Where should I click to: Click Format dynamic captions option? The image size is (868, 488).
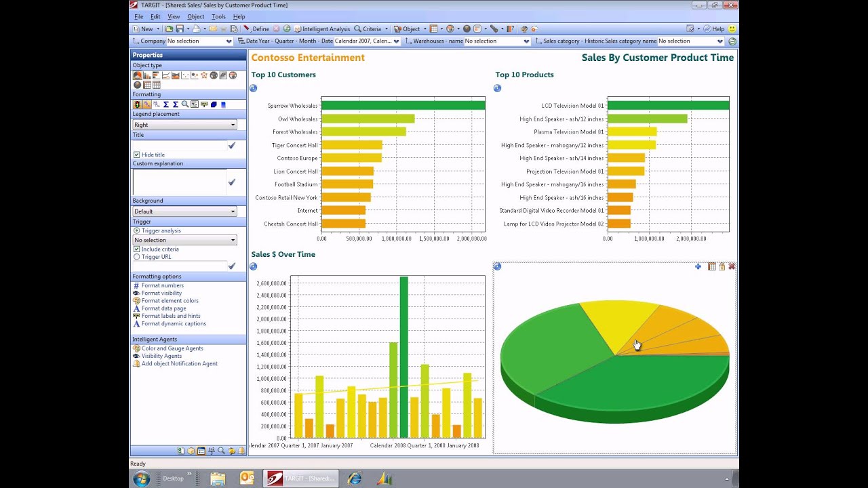[x=174, y=323]
